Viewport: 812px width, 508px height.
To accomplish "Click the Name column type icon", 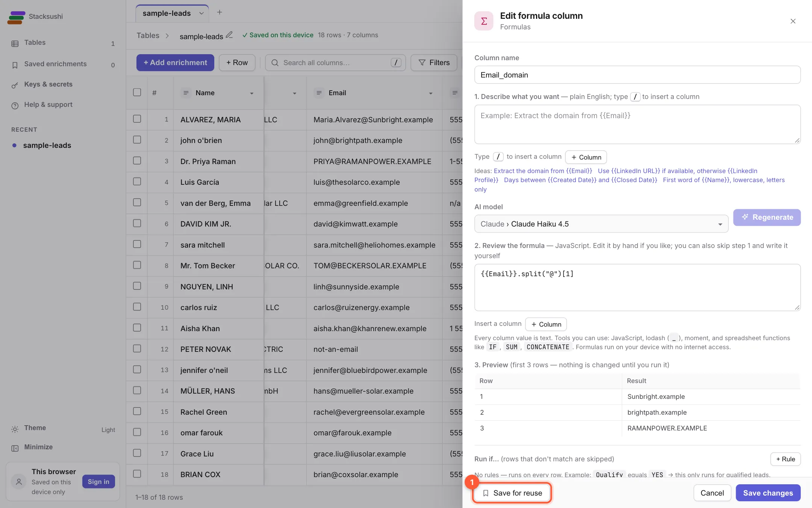I will 186,93.
